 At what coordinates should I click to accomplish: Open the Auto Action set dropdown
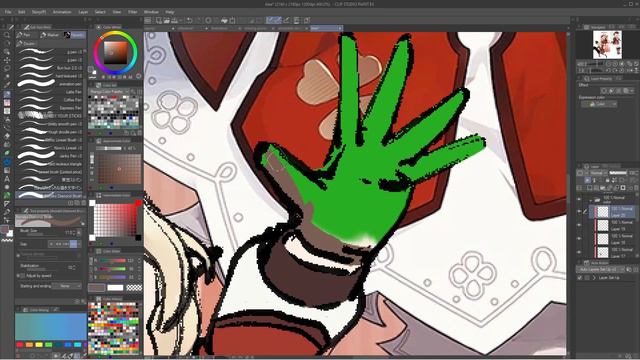pyautogui.click(x=601, y=270)
